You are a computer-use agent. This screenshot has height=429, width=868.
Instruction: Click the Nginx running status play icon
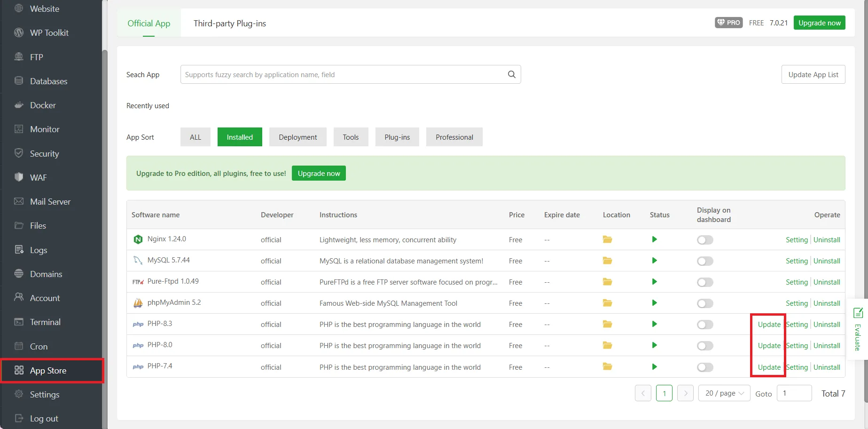pos(654,239)
